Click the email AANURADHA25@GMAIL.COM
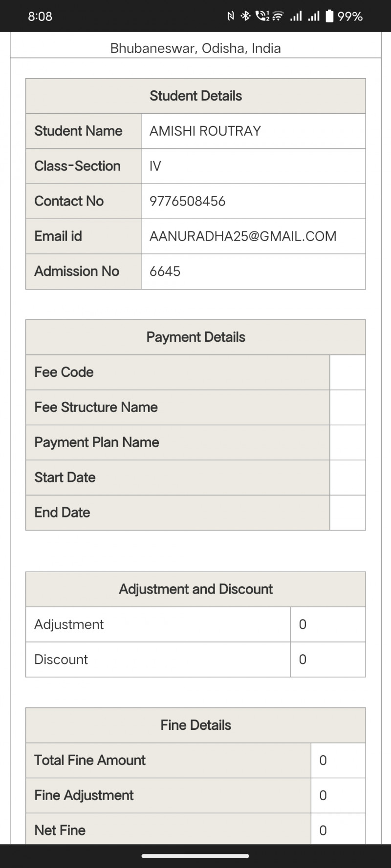The height and width of the screenshot is (868, 391). (x=243, y=236)
